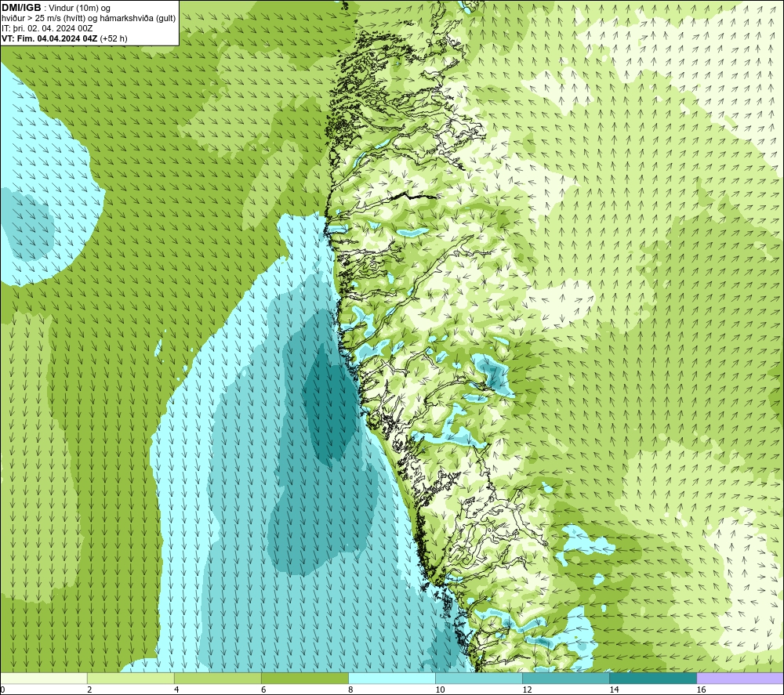Click the green 6–8 legend swatch

[305, 679]
